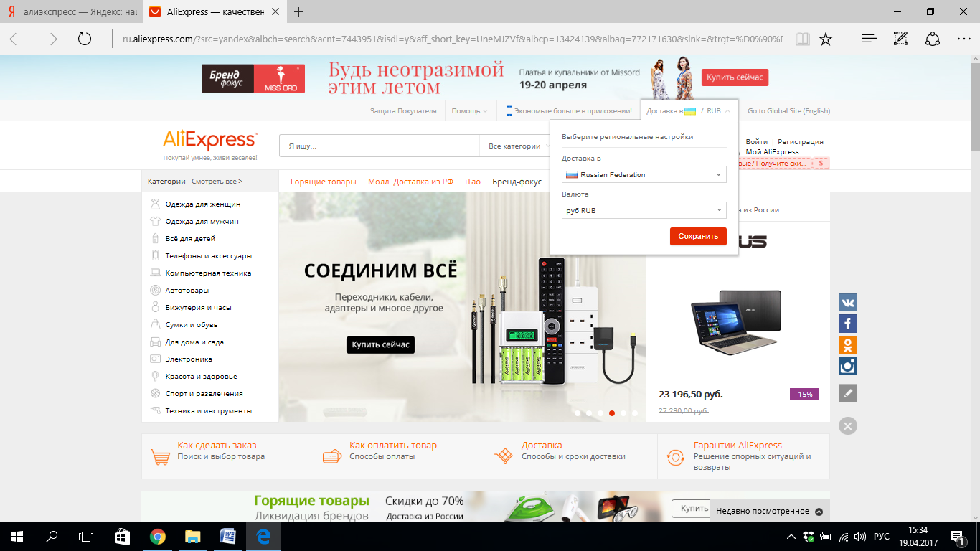
Task: Click the pencil feedback side icon
Action: pyautogui.click(x=848, y=393)
